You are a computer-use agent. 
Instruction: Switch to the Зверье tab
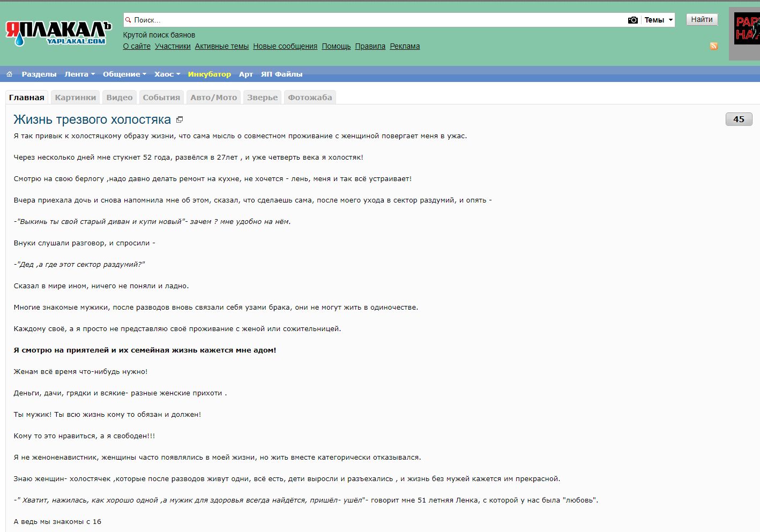pyautogui.click(x=263, y=98)
